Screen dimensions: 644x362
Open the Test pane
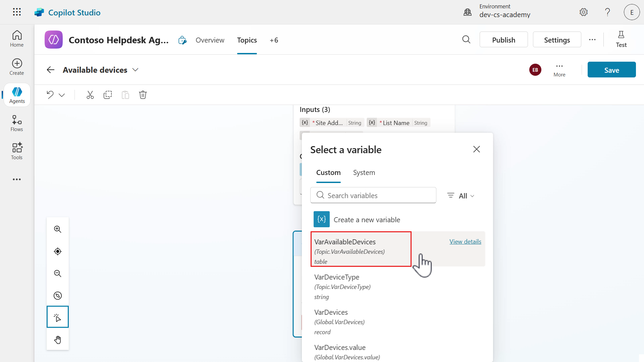point(621,39)
